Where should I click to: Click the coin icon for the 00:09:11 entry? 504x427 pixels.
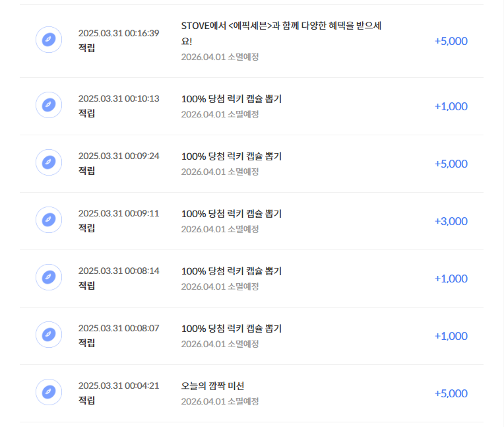pos(49,220)
